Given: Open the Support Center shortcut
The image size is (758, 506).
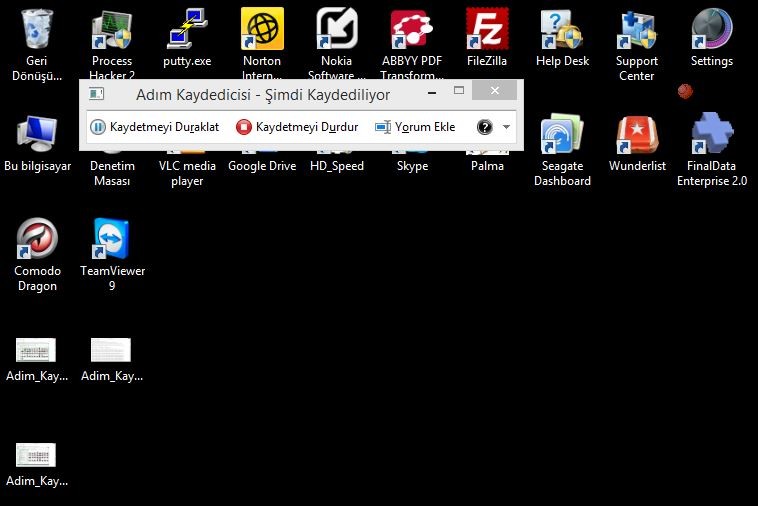Looking at the screenshot, I should coord(637,30).
